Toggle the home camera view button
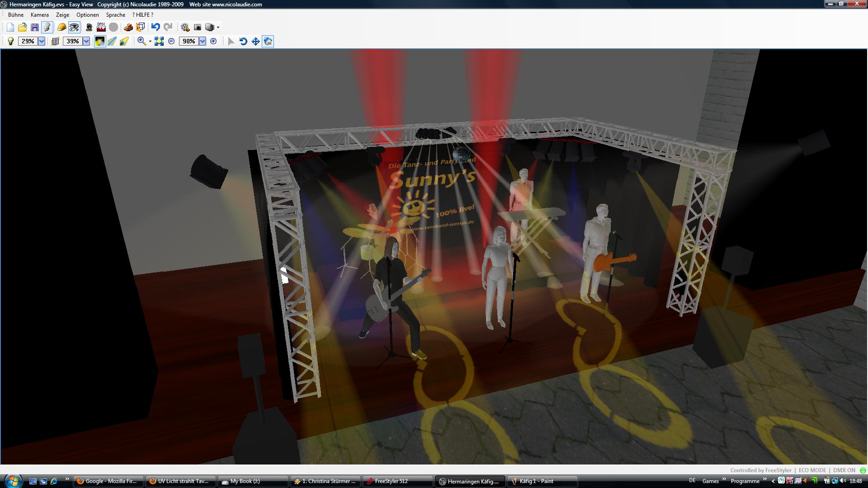Screen dimensions: 868x488 pyautogui.click(x=268, y=41)
